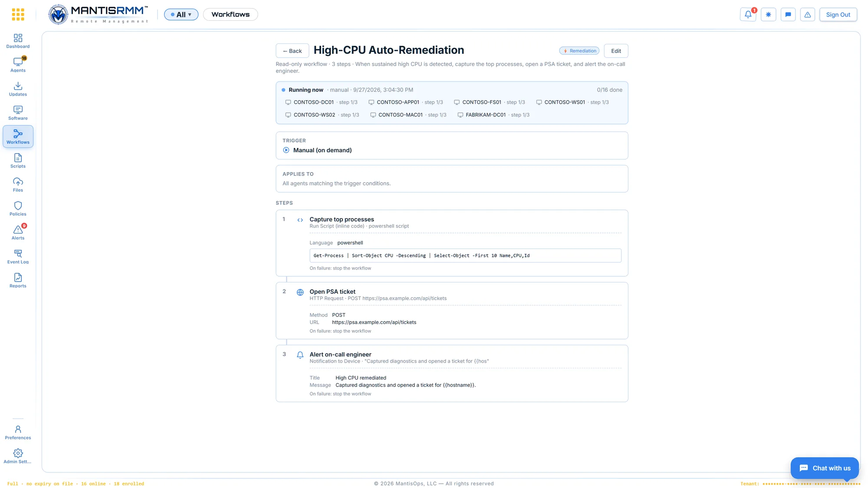Select Workflows in the sidebar

point(18,137)
